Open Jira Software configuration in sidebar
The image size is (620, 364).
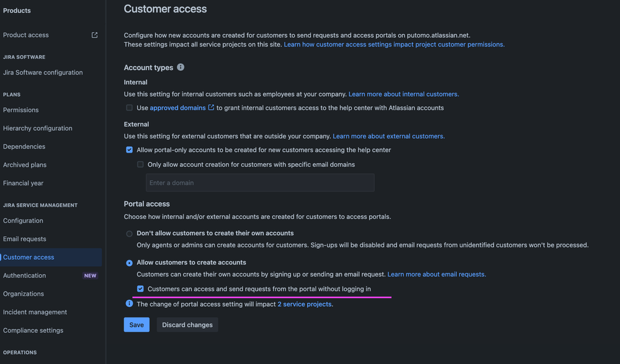pos(43,73)
